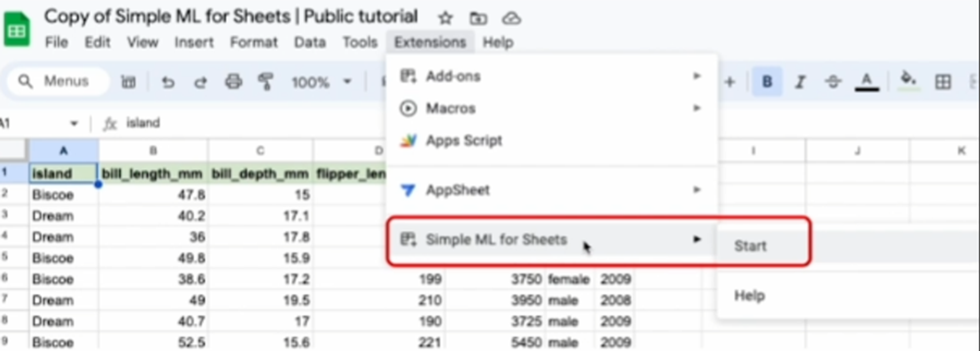Viewport: 980px width, 351px height.
Task: Select cell with value 5450
Action: [495, 342]
